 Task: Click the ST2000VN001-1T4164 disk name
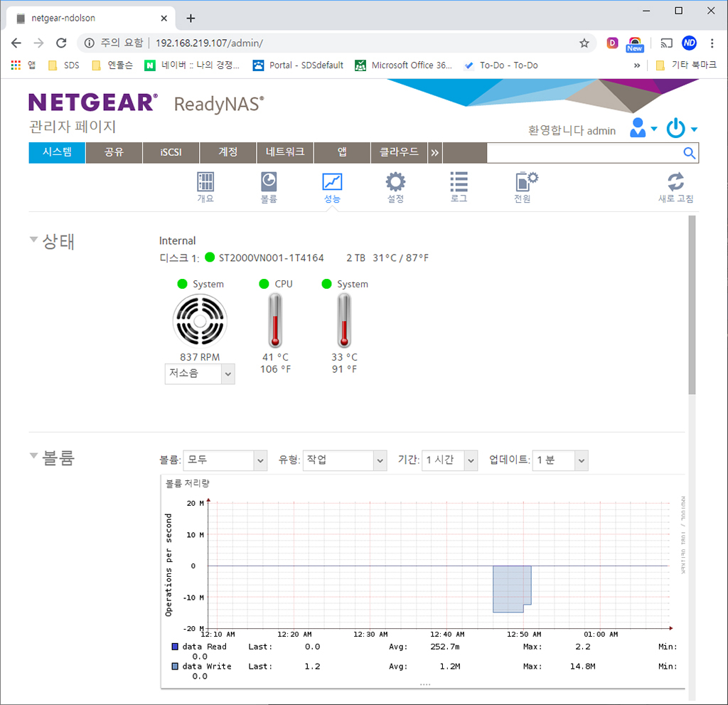271,258
